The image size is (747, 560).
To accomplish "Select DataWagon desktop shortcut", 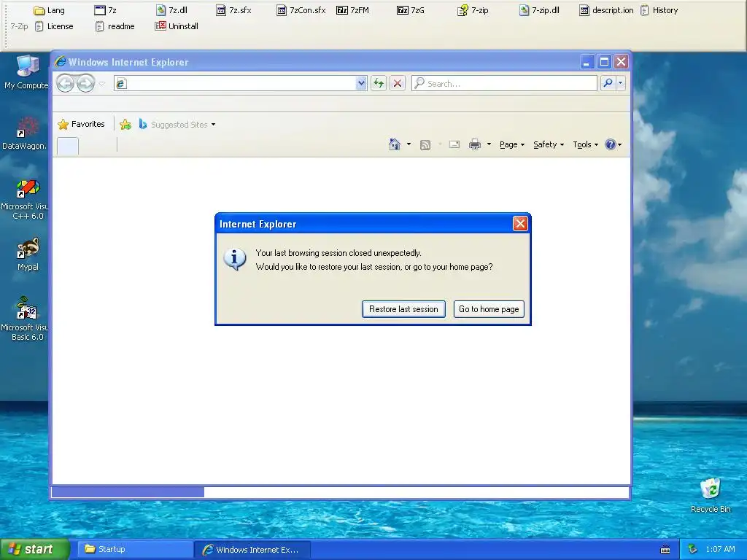I will click(x=25, y=133).
